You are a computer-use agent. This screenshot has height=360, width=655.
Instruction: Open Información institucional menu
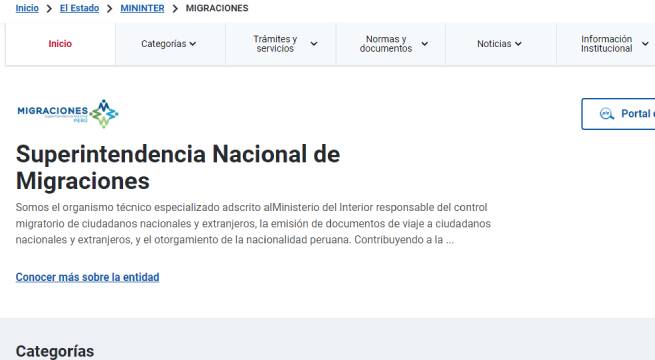pos(607,44)
